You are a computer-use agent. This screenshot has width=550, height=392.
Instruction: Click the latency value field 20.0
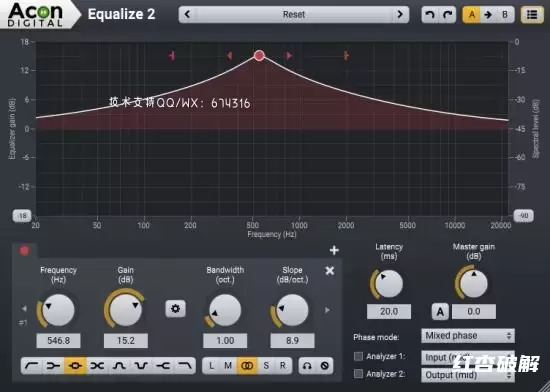click(389, 311)
